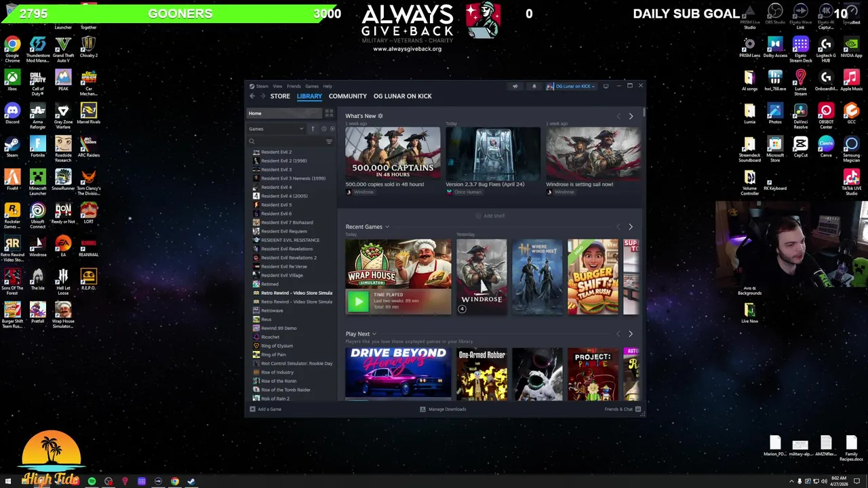Open the Games menu in menu bar

point(312,86)
